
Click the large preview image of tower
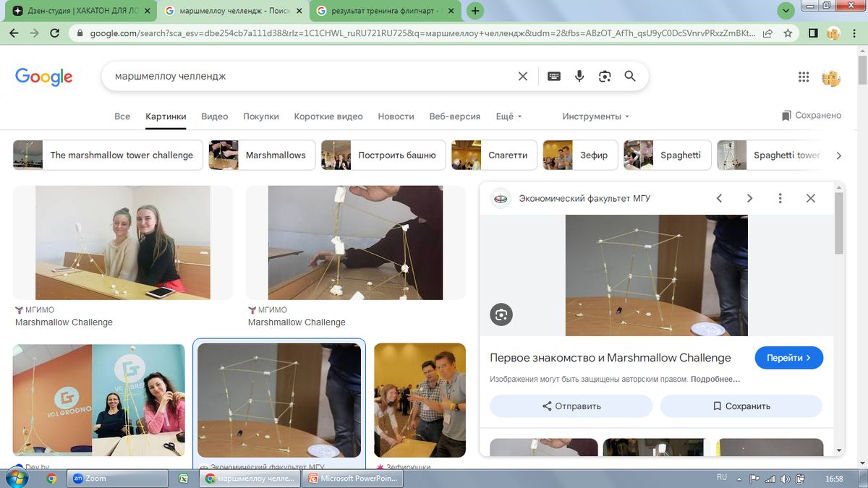tap(657, 275)
